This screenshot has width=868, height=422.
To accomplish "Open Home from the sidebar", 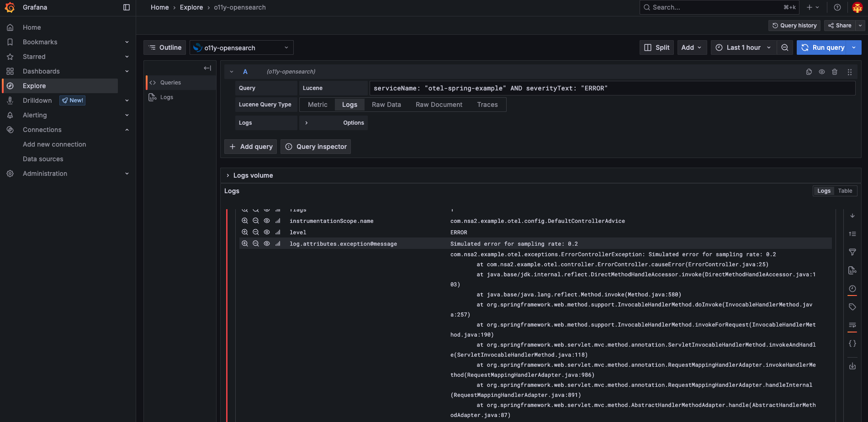I will pyautogui.click(x=32, y=27).
